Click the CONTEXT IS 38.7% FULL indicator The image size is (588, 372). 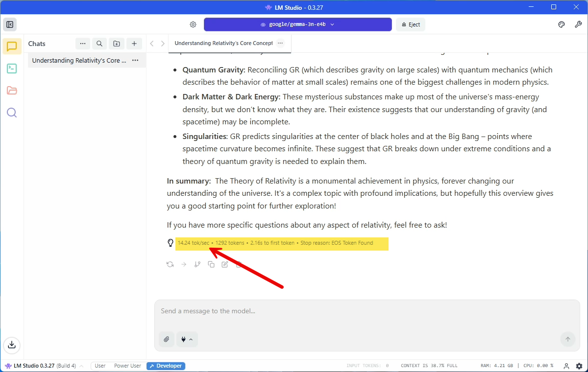point(429,366)
